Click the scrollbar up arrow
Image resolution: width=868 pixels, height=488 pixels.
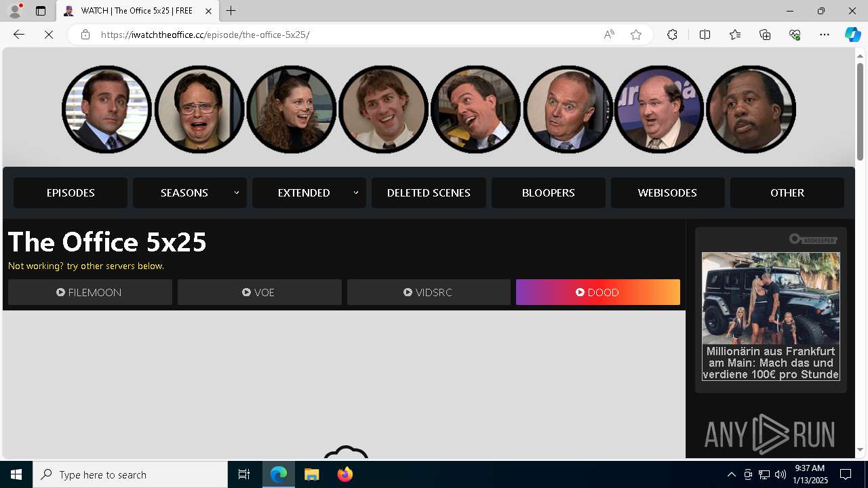[860, 55]
